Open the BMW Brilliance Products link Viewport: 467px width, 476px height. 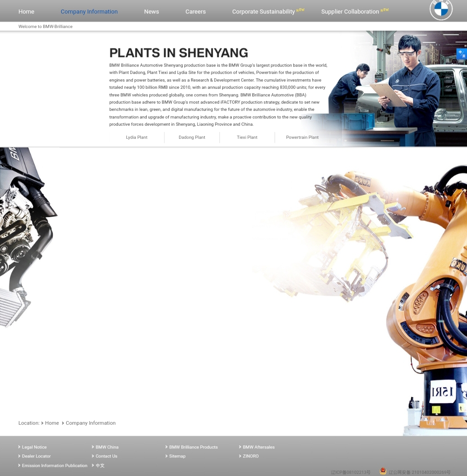[x=193, y=447]
